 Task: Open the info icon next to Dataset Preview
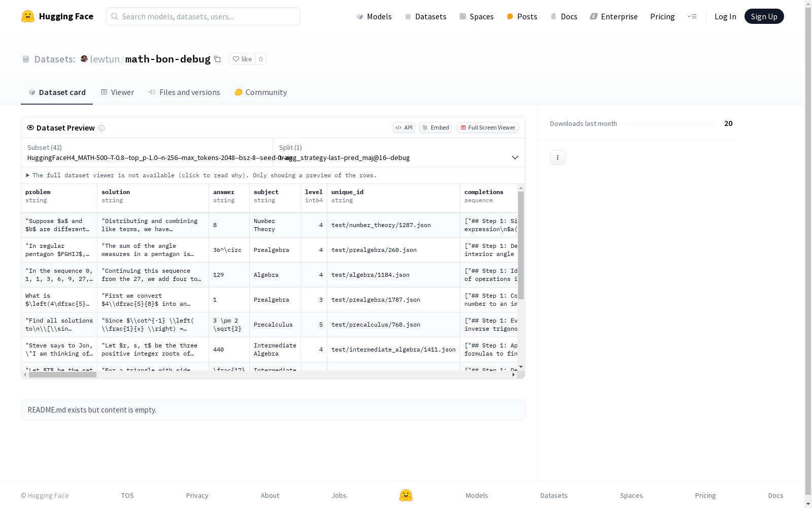[x=101, y=128]
